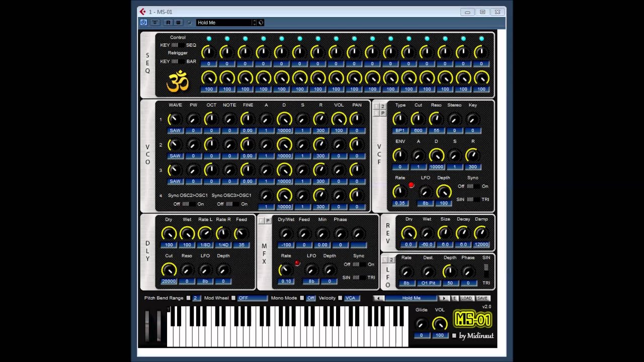The width and height of the screenshot is (644, 362).
Task: Click the master VOL knob near MS-01 logo
Action: coord(440,324)
